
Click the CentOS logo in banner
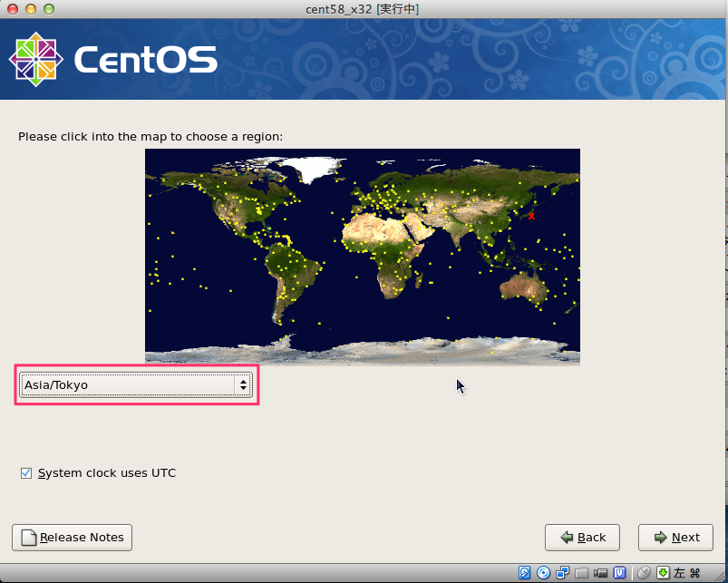112,60
